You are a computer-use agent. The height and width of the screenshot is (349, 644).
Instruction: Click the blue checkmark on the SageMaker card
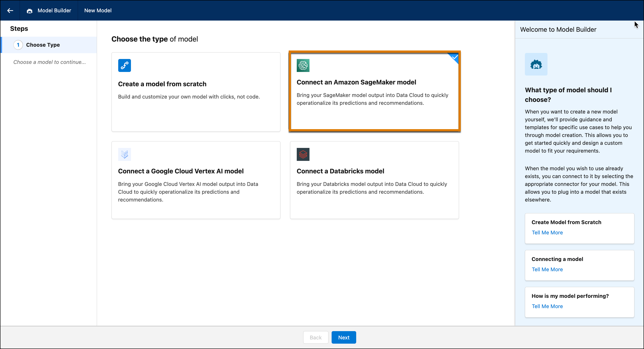pos(454,58)
